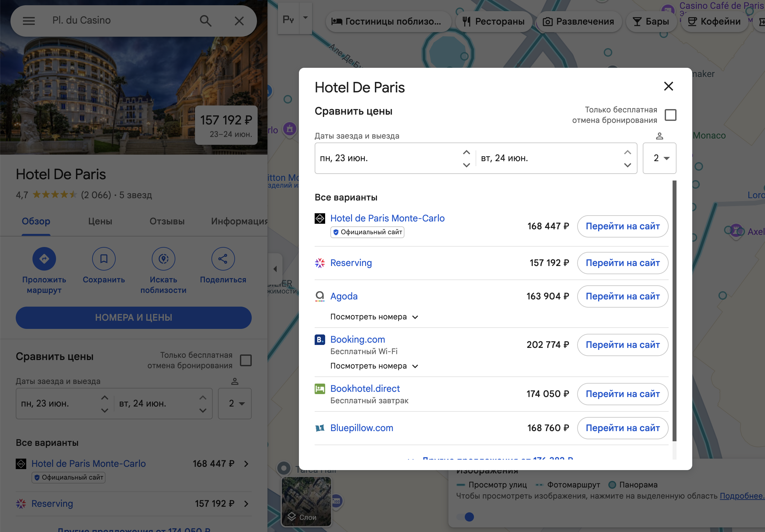
Task: Tick free cancellation checkbox in left panel
Action: pos(245,360)
